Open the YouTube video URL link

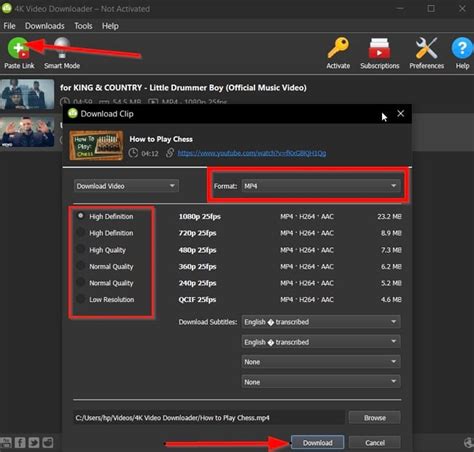point(252,153)
